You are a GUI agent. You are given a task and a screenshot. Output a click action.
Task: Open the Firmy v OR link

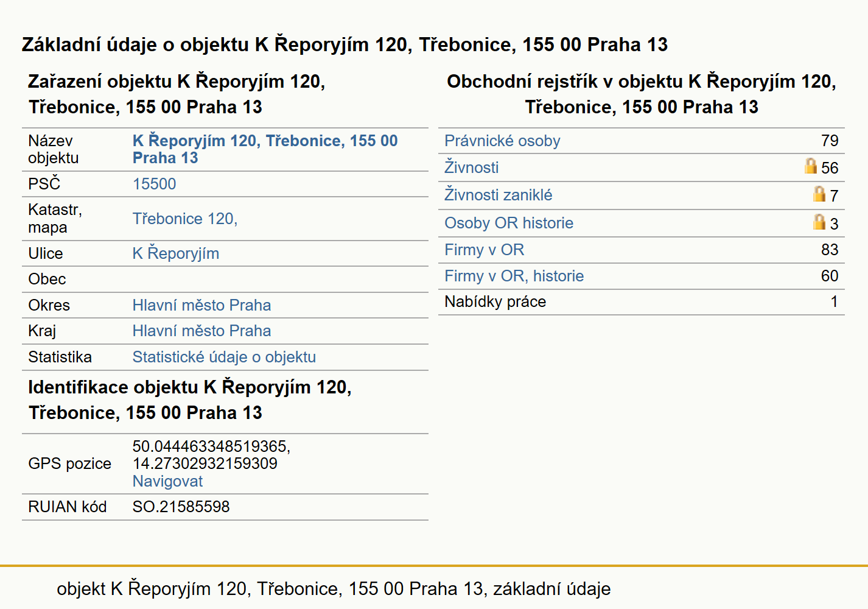point(485,250)
